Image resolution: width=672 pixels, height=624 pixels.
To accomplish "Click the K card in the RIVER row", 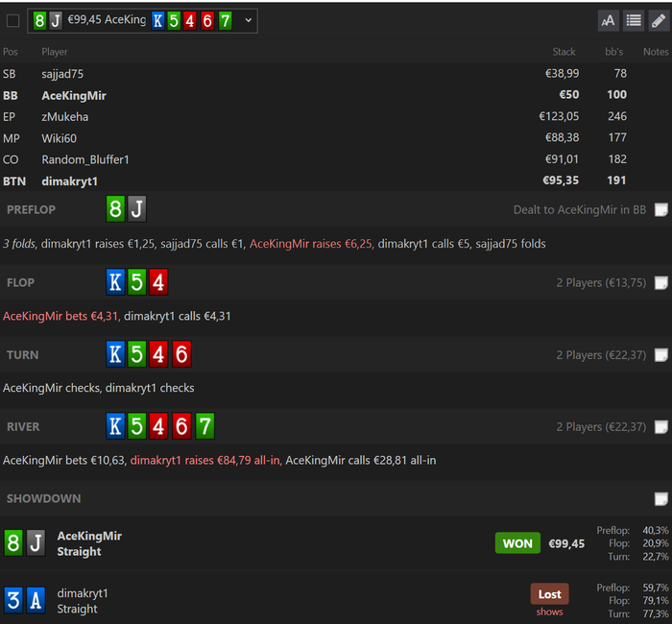I will click(x=115, y=426).
